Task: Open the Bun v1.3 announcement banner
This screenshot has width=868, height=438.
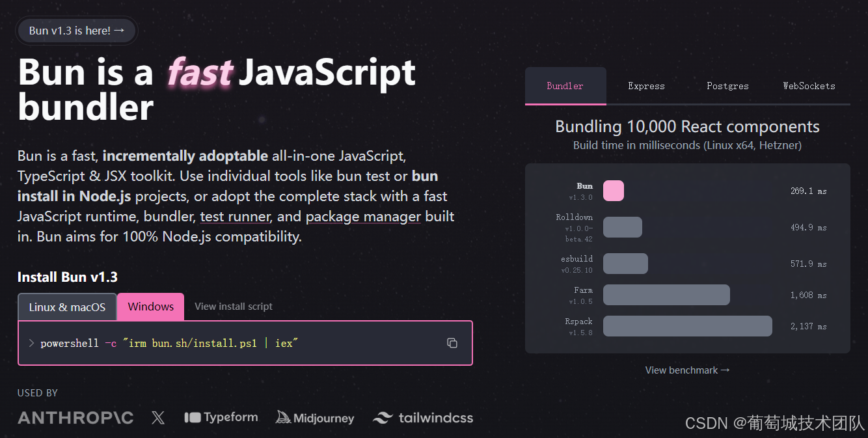Action: pyautogui.click(x=76, y=30)
